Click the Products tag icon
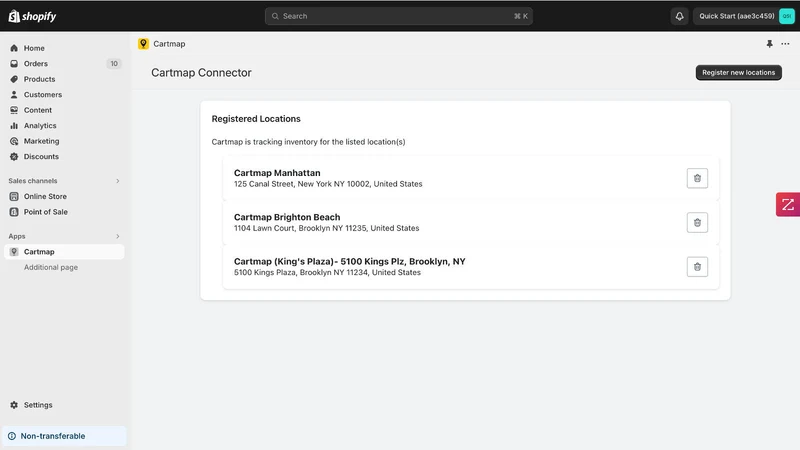The height and width of the screenshot is (450, 800). pyautogui.click(x=14, y=79)
